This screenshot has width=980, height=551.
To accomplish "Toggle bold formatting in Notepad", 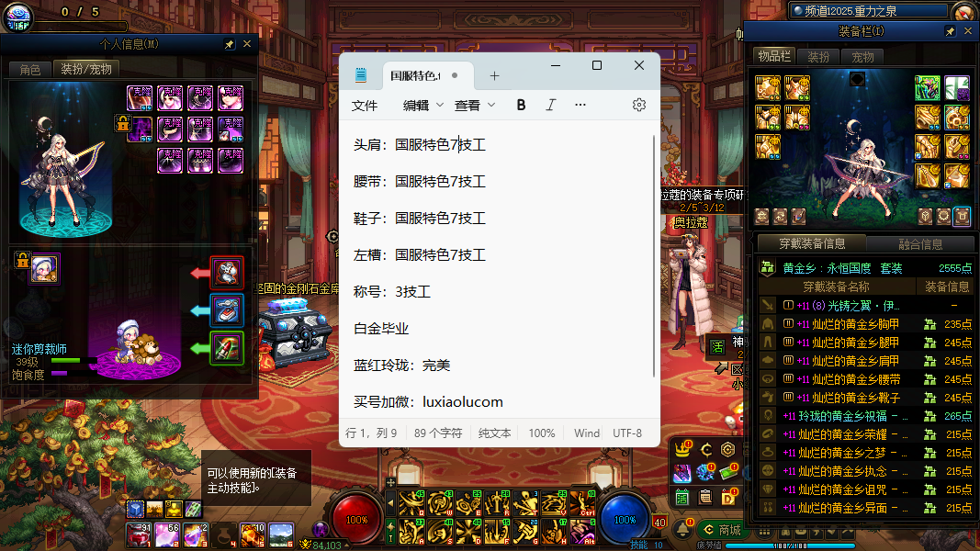I will click(521, 105).
